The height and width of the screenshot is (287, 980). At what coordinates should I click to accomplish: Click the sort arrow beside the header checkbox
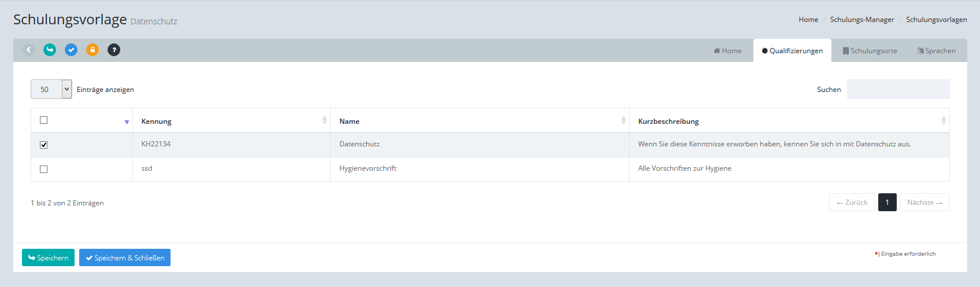tap(127, 122)
